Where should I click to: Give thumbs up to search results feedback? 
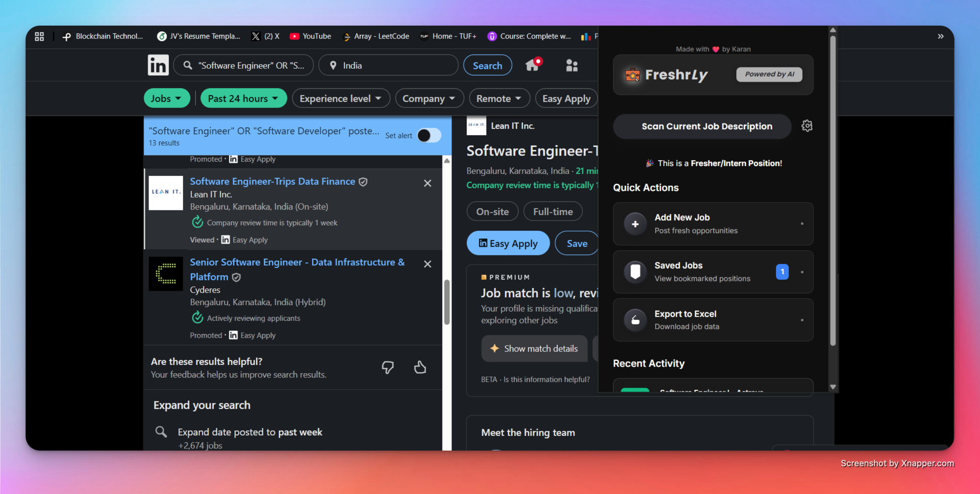(420, 367)
